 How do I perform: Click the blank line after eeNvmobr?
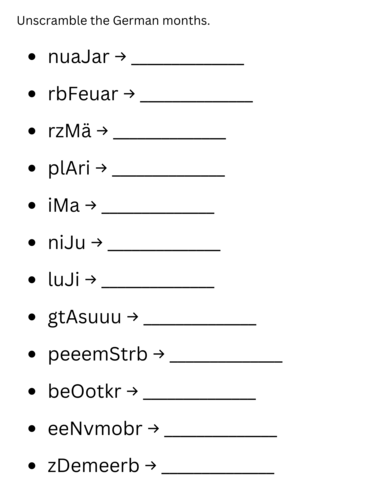pos(221,436)
